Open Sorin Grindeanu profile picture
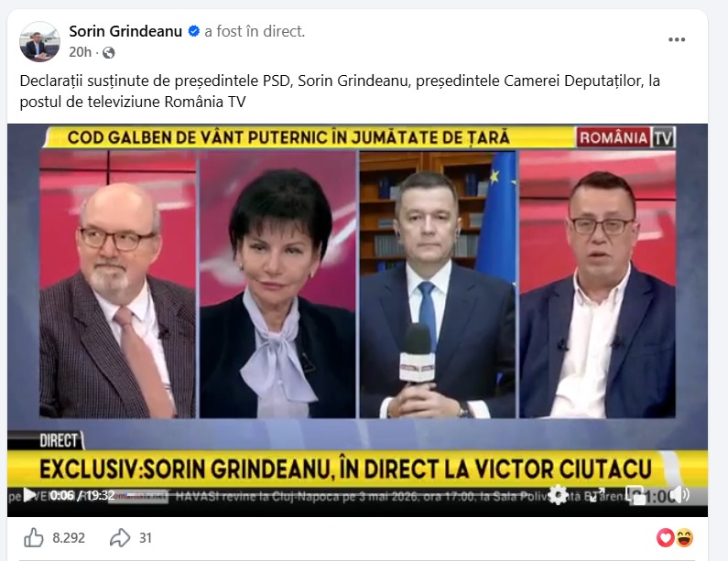728x561 pixels. click(39, 42)
